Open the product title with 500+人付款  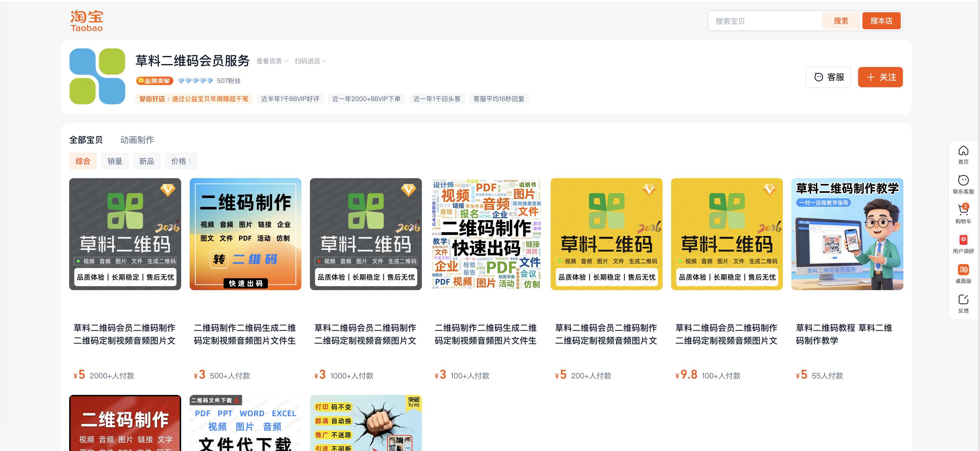click(x=245, y=334)
